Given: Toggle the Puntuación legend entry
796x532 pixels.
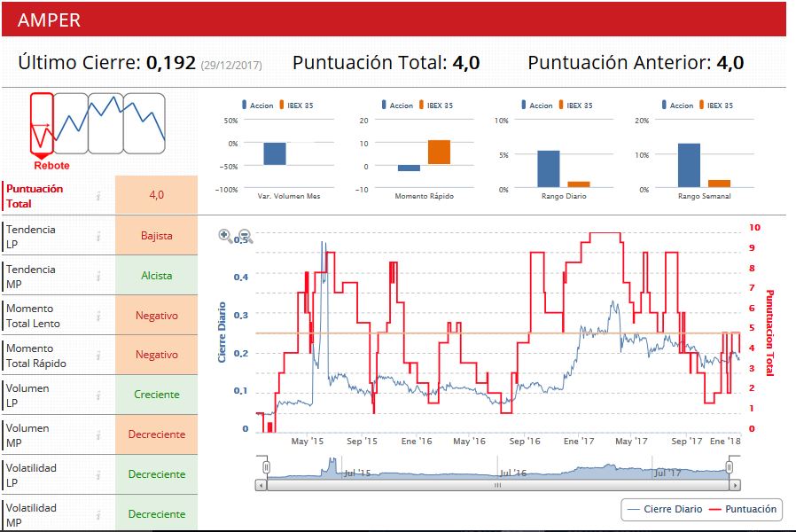Looking at the screenshot, I should (743, 509).
